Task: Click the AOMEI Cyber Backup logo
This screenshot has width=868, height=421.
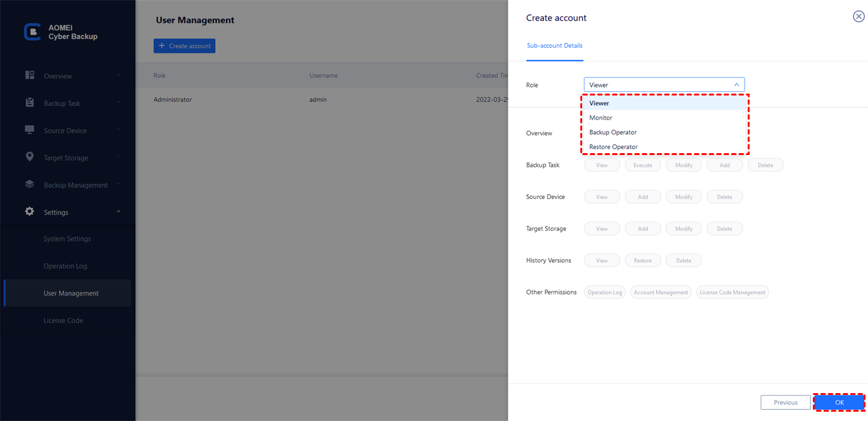Action: pos(32,32)
